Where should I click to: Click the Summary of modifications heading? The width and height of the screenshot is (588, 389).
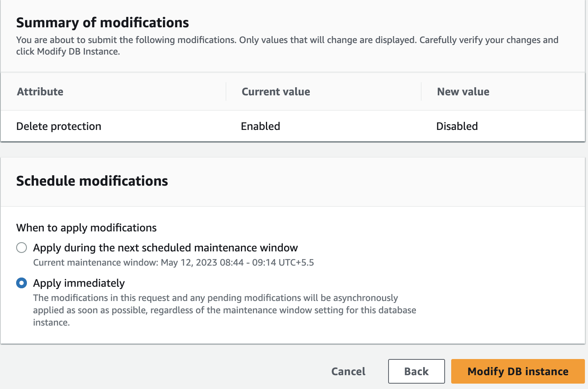click(x=103, y=23)
